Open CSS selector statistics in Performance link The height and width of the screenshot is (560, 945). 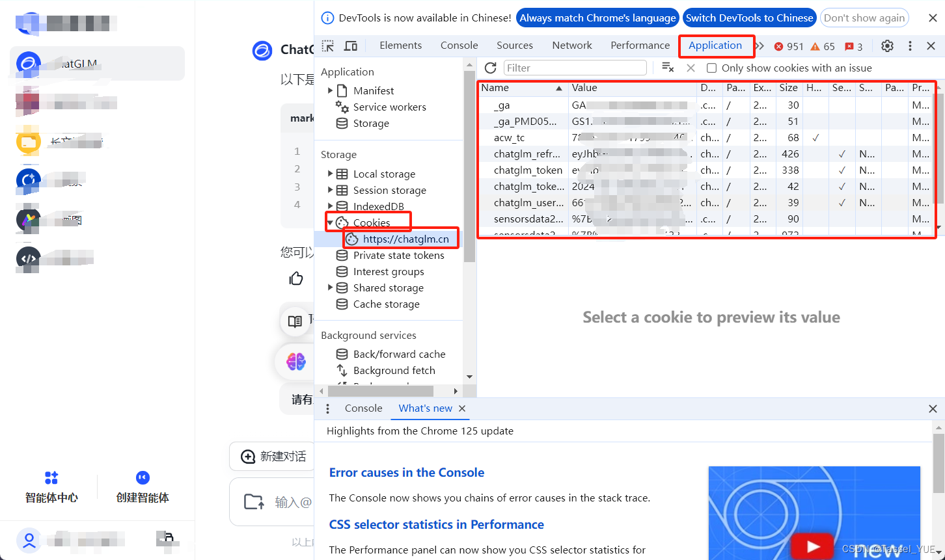[x=437, y=525]
